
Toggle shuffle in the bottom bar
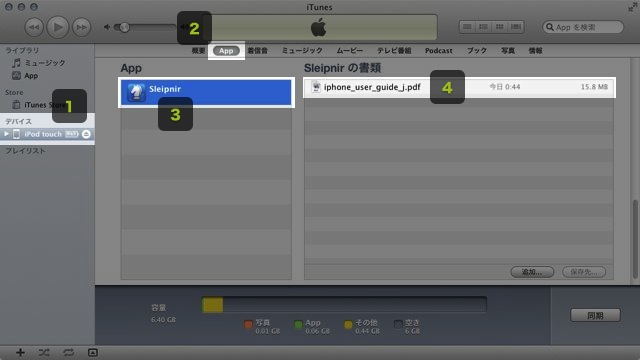point(44,353)
